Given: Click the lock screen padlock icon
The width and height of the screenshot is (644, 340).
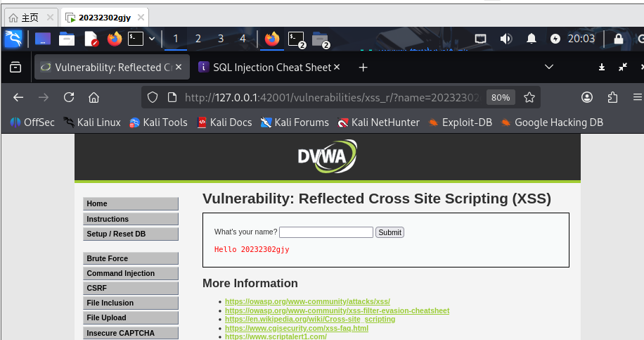Looking at the screenshot, I should tap(618, 39).
